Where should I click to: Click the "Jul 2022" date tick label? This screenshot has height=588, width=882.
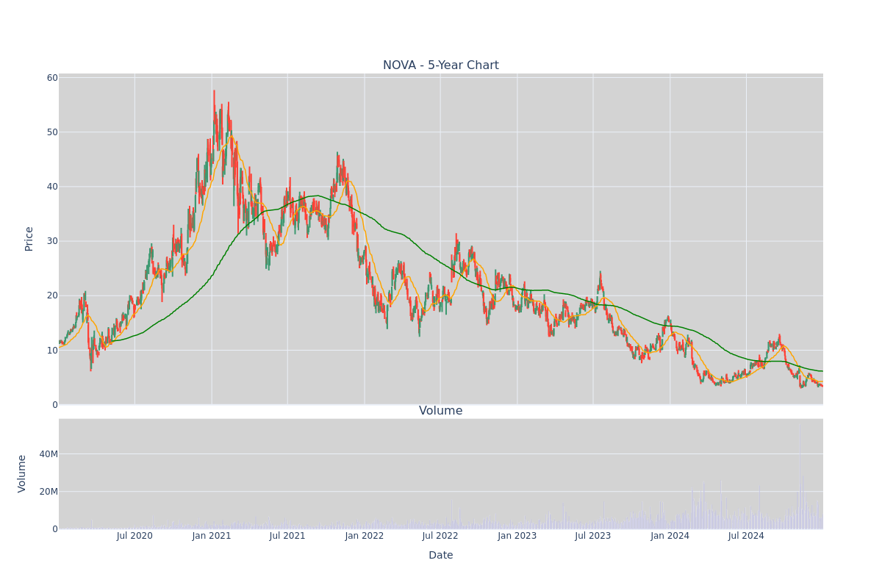[440, 536]
